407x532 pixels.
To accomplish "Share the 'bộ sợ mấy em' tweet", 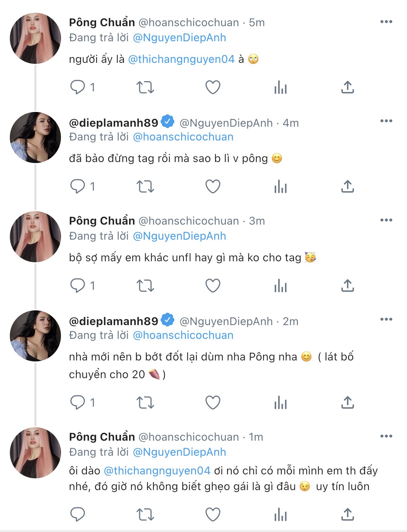I will pos(348,286).
